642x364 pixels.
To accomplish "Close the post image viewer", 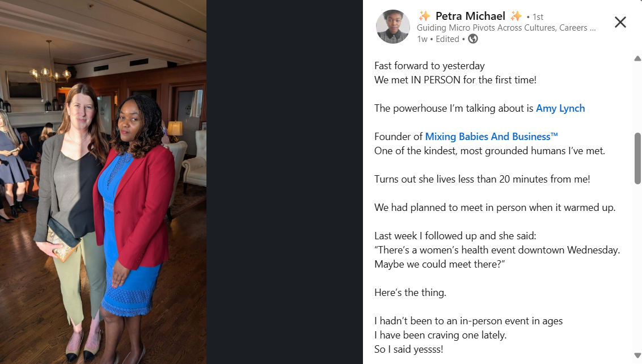I will pyautogui.click(x=620, y=22).
